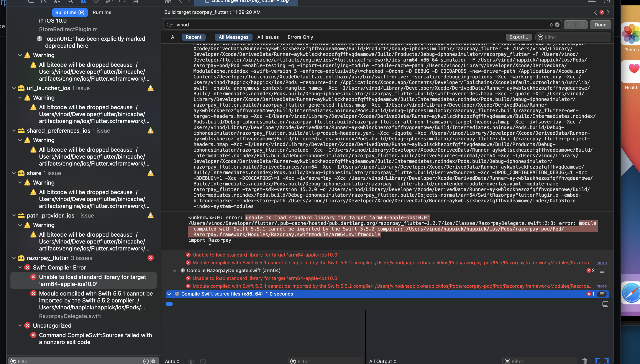Toggle console pane button
The height and width of the screenshot is (364, 640).
(606, 361)
